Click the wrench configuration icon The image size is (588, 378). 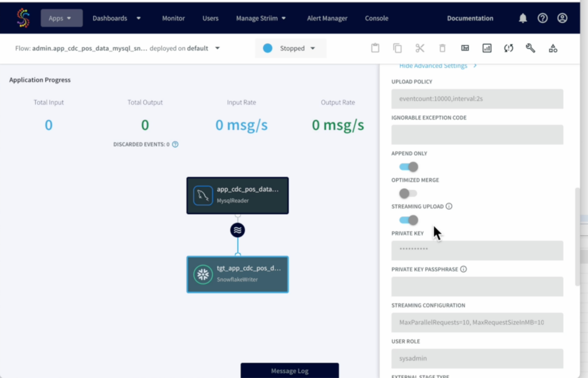coord(530,48)
